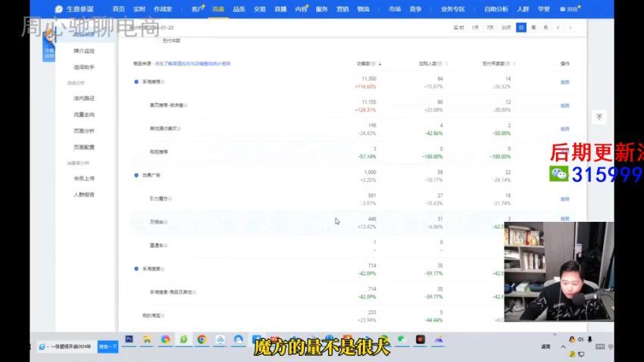
Task: Open 媒介监控 in the left sidebar
Action: point(84,51)
